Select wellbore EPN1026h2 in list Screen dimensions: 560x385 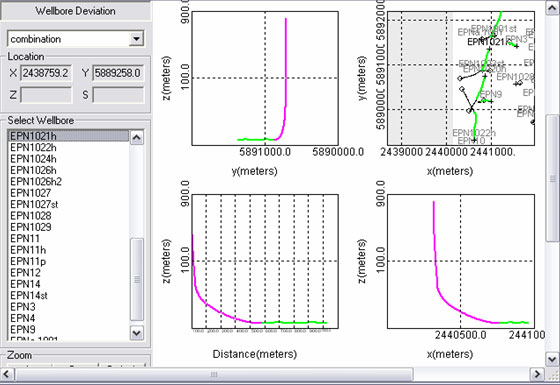[68, 182]
